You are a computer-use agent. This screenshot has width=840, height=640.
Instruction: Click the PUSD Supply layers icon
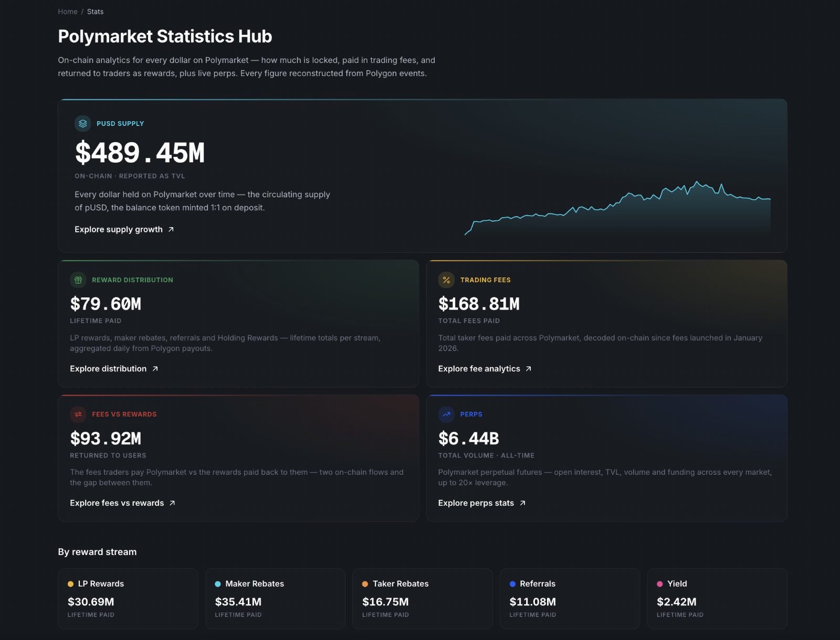click(x=83, y=123)
